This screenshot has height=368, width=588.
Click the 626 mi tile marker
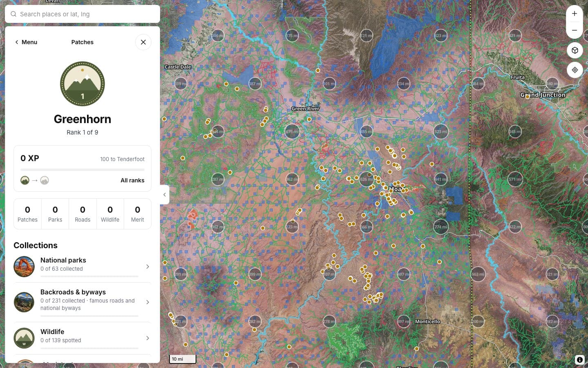[x=366, y=180]
